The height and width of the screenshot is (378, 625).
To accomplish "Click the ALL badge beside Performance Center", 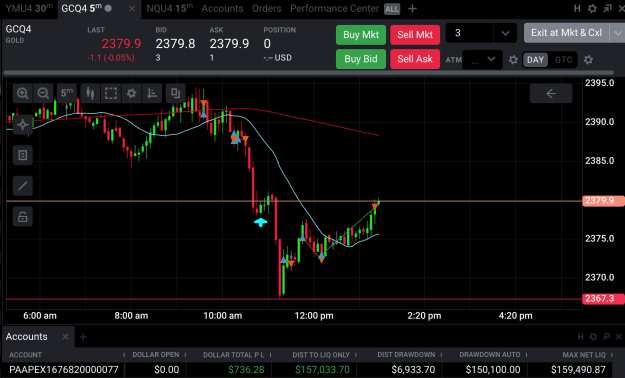I will 392,9.
